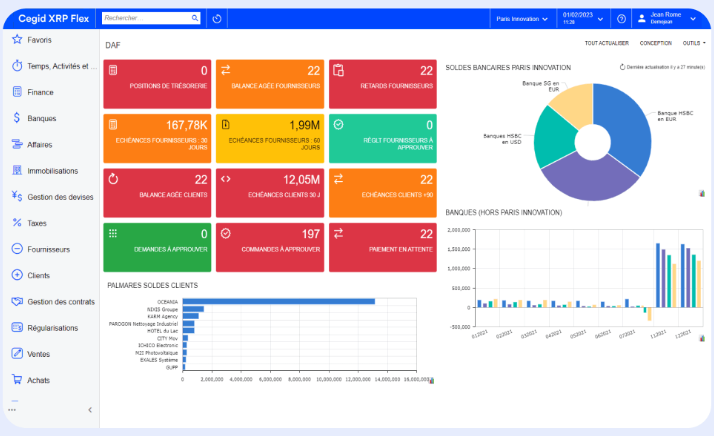714x436 pixels.
Task: Open the Demandes à Approuver tile
Action: tap(157, 247)
